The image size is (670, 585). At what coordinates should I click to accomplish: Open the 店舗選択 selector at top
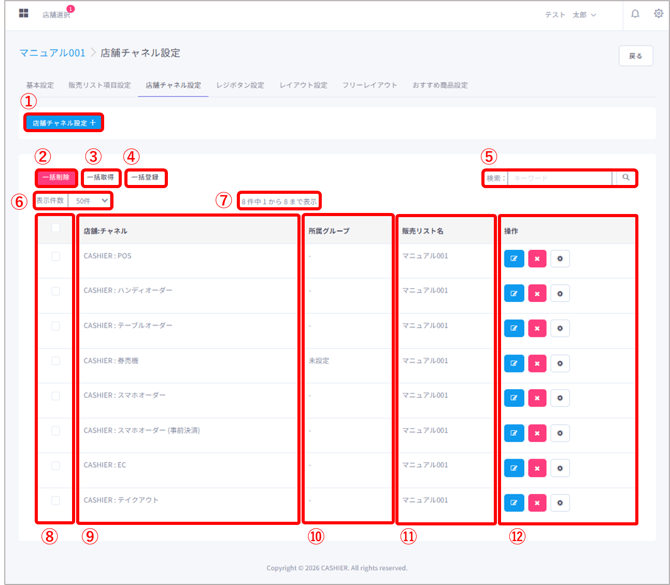click(x=57, y=15)
